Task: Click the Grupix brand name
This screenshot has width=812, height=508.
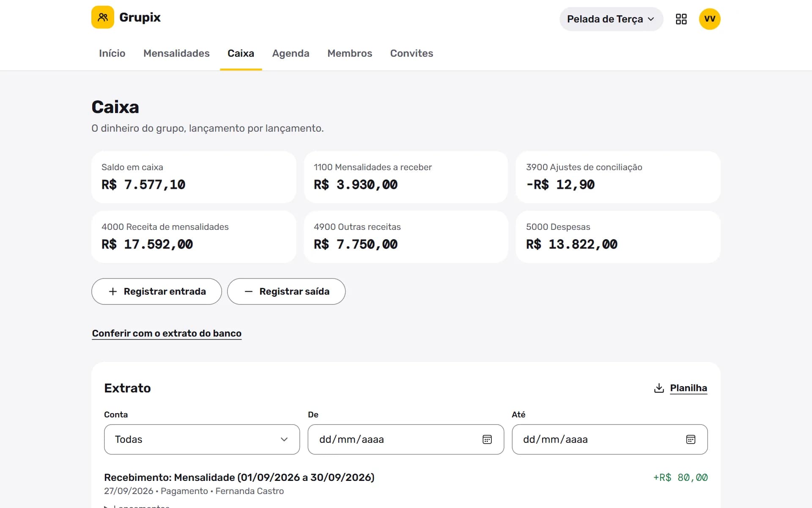Action: coord(140,17)
